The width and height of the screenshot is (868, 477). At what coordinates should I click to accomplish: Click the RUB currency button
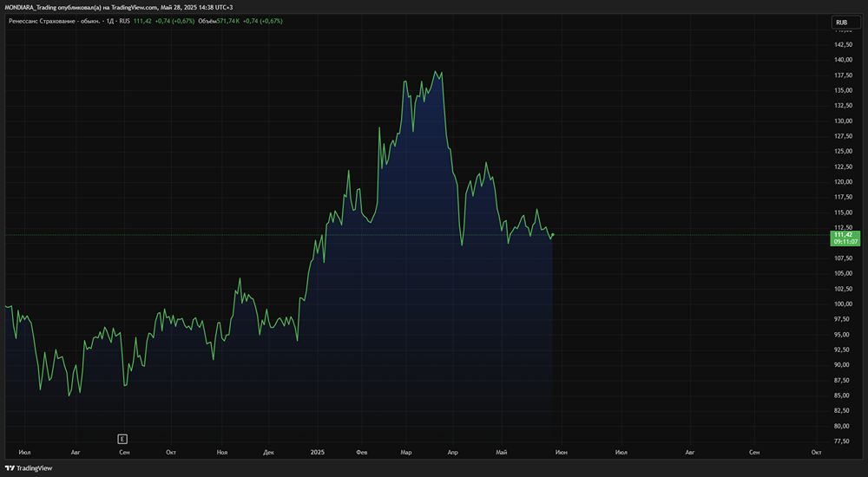(845, 23)
